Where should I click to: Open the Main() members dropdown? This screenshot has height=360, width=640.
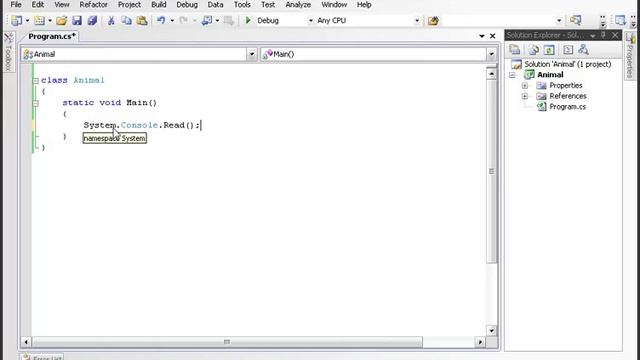(491, 54)
